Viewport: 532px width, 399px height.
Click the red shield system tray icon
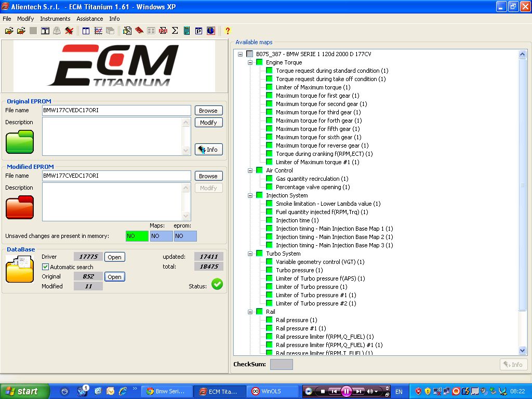419,391
